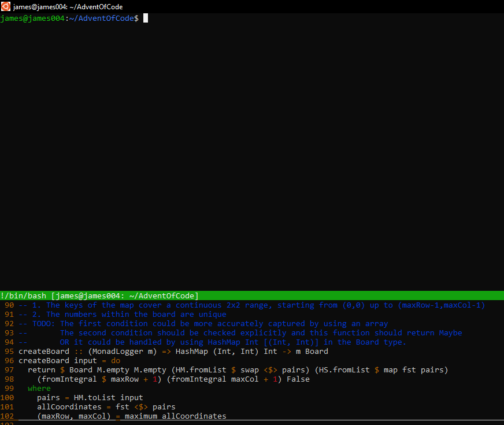The width and height of the screenshot is (504, 425).
Task: Click the Ubuntu icon in the title bar
Action: click(x=5, y=6)
